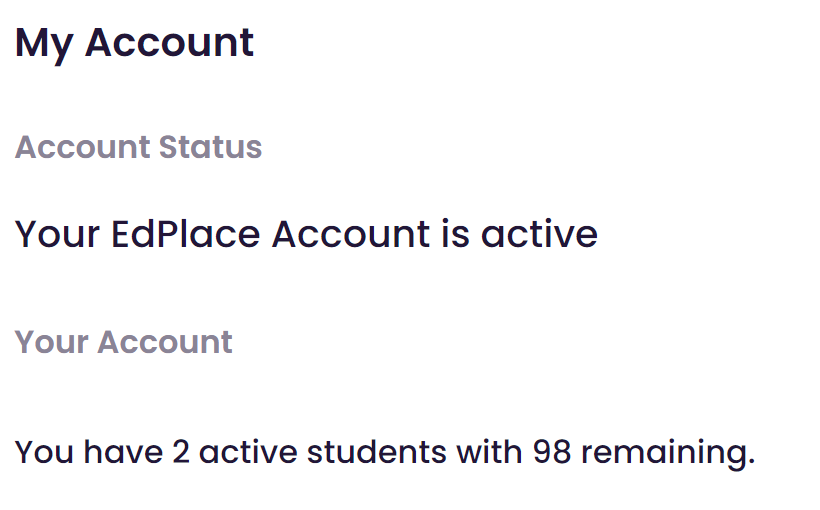This screenshot has width=820, height=510.
Task: Click the word 'EdPlace' in status line
Action: pyautogui.click(x=186, y=234)
